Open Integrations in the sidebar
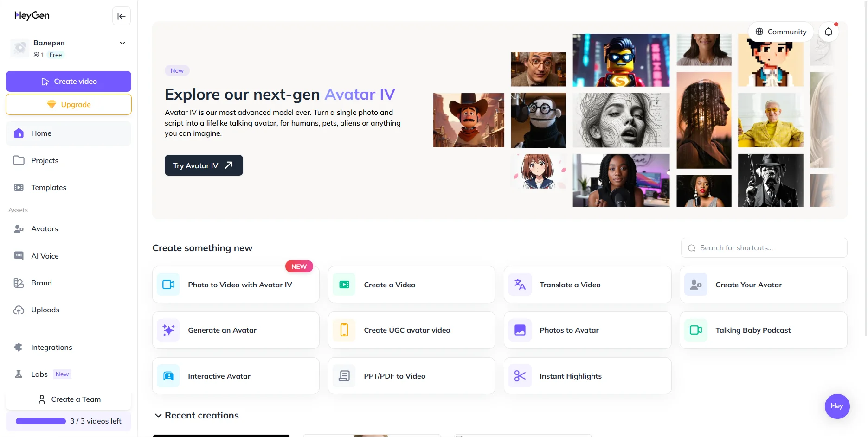Screen dimensions: 868x437 (69, 348)
